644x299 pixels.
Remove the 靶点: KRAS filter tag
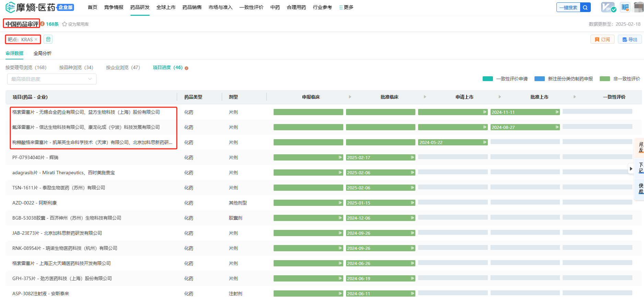coord(36,40)
